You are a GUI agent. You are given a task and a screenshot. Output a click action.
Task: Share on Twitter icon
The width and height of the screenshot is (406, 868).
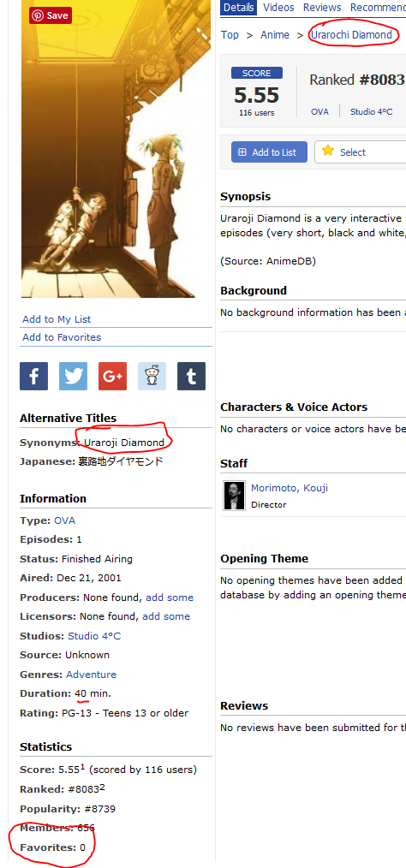pos(73,377)
